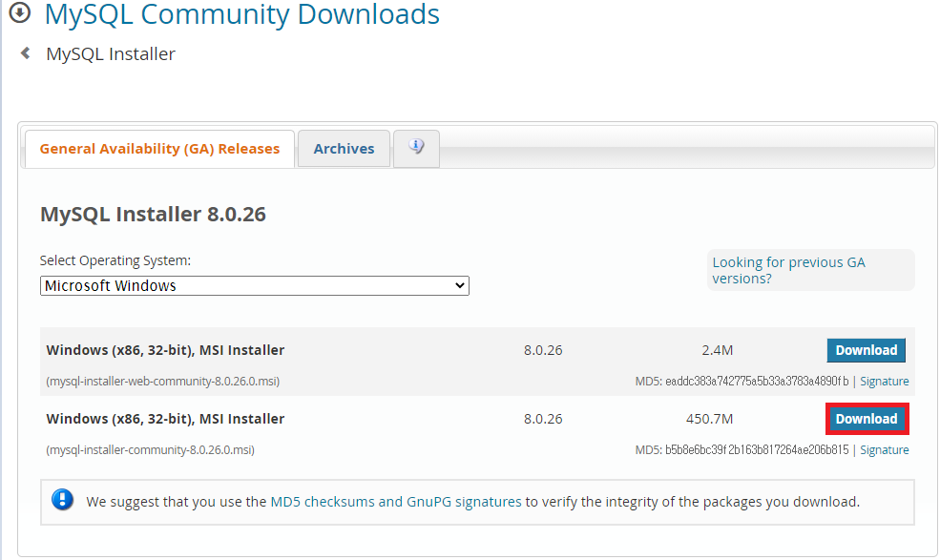Click the 2.4M file size value
The height and width of the screenshot is (560, 940).
718,350
